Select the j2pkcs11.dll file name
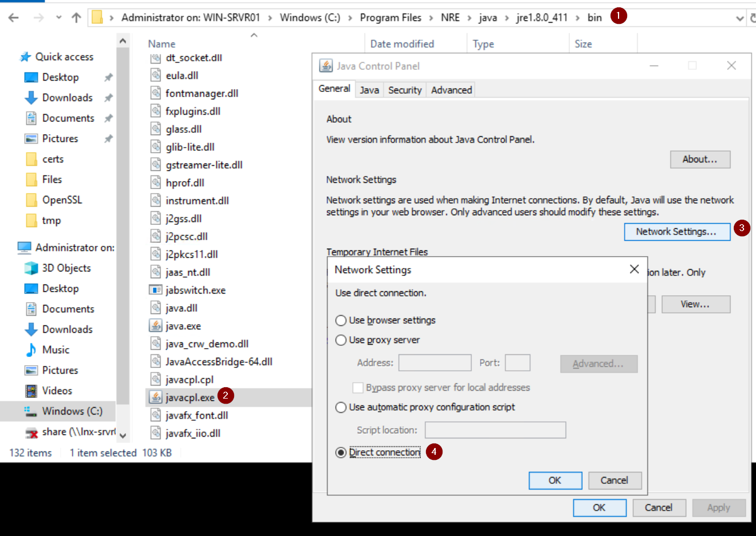This screenshot has height=536, width=756. pos(191,254)
